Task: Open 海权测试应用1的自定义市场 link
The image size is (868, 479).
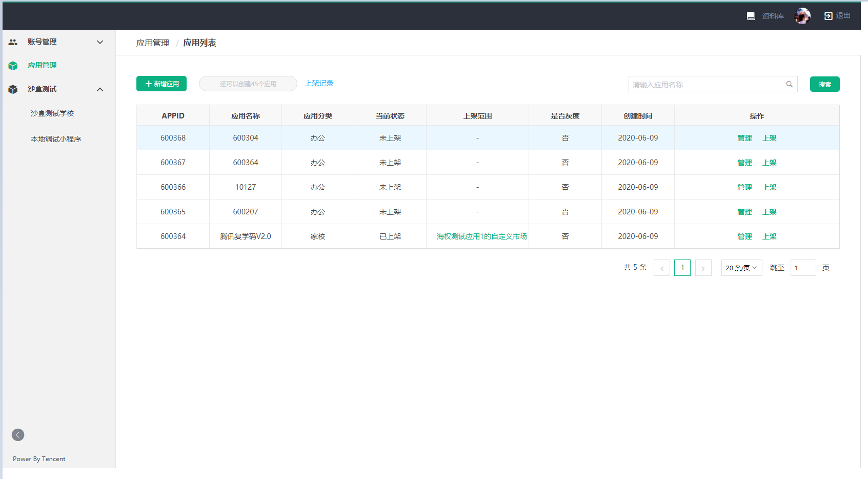Action: tap(482, 236)
